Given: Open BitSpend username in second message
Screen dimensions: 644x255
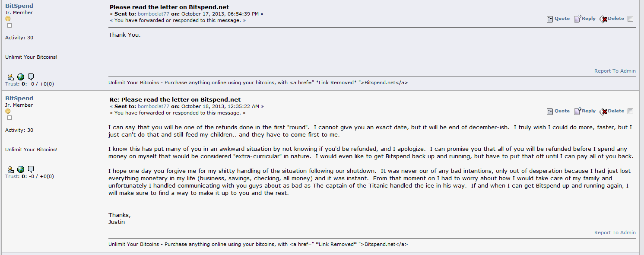Looking at the screenshot, I should tap(19, 99).
